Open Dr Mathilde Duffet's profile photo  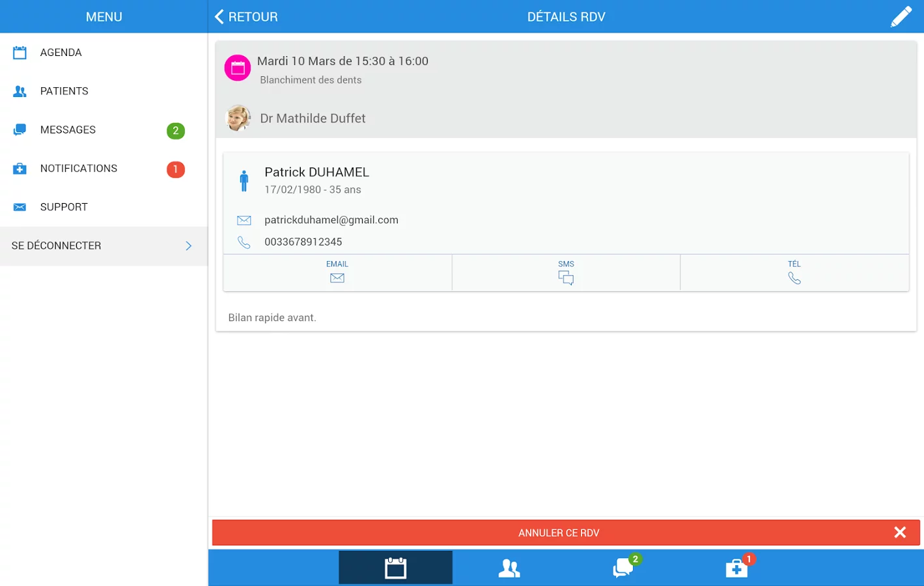point(238,118)
